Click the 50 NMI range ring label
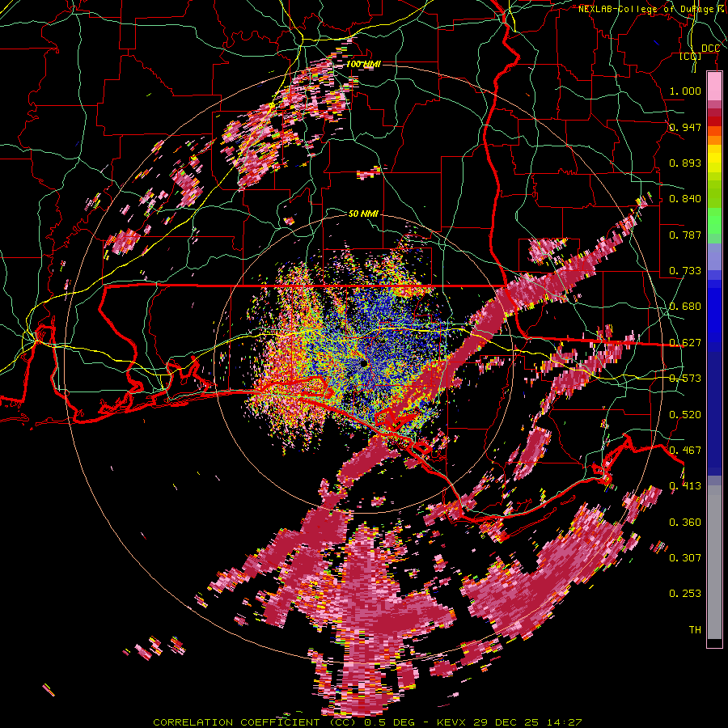Viewport: 728px width, 728px height. pos(363,214)
